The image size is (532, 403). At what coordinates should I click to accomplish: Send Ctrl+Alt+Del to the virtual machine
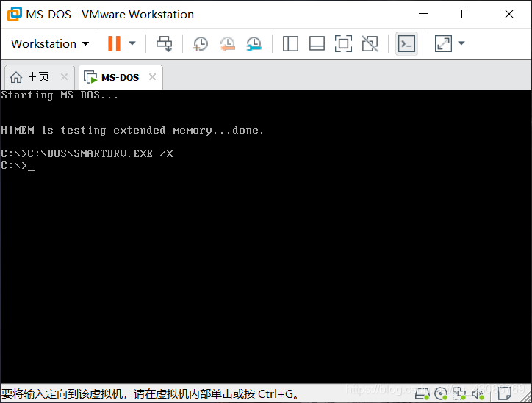164,44
